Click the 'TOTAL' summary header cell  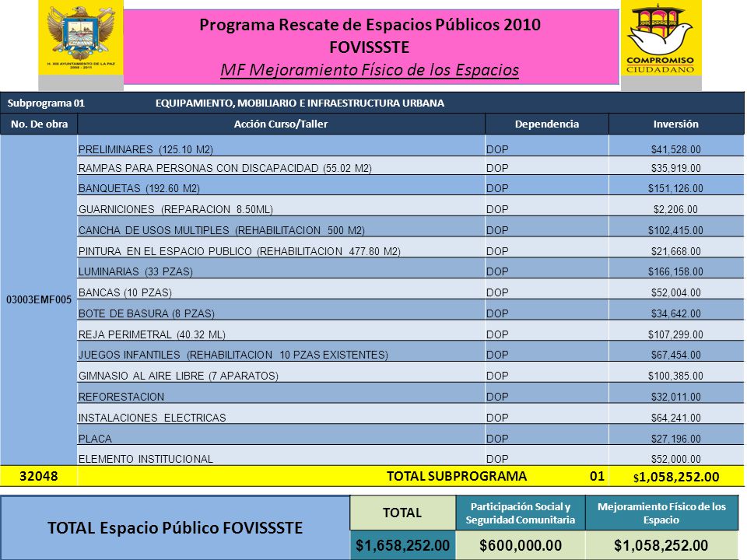click(402, 513)
